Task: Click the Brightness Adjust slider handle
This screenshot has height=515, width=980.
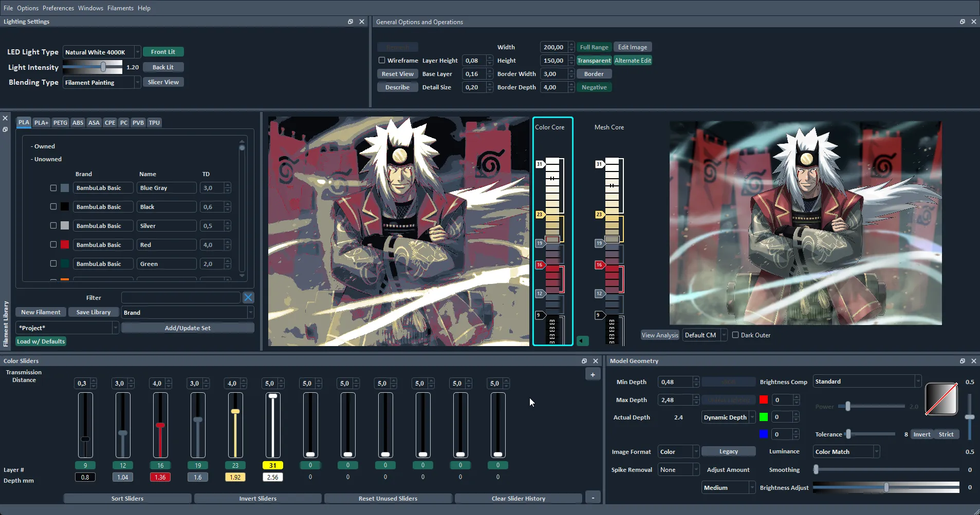Action: coord(886,487)
